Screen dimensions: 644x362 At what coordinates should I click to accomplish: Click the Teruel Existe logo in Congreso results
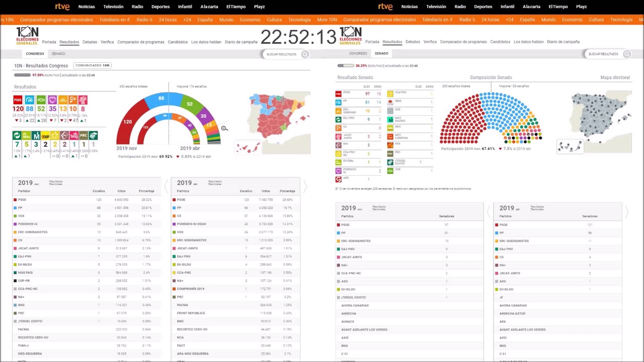tap(93, 135)
